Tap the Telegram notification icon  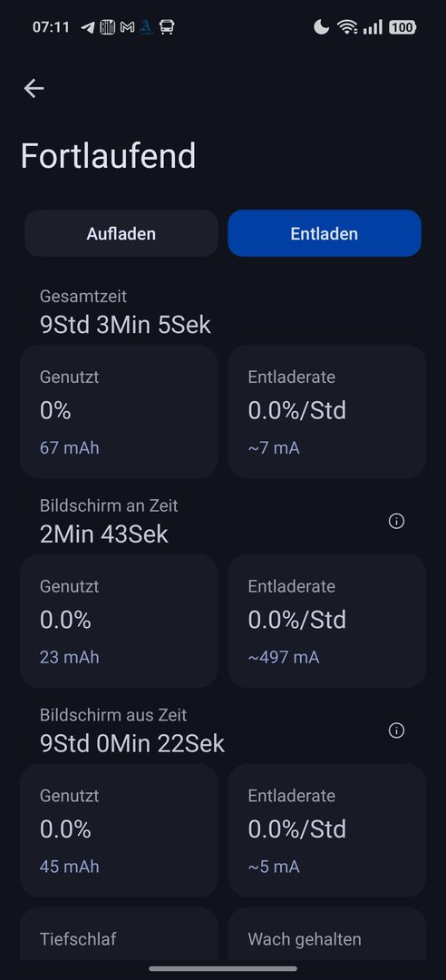88,27
